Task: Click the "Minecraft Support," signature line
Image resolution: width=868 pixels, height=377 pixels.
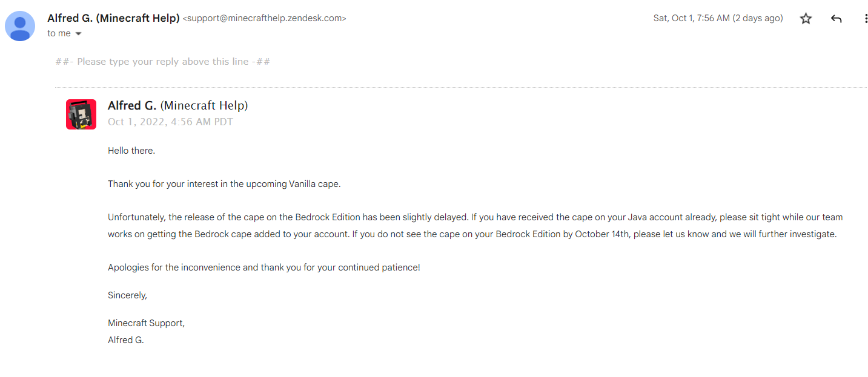Action: [x=146, y=323]
